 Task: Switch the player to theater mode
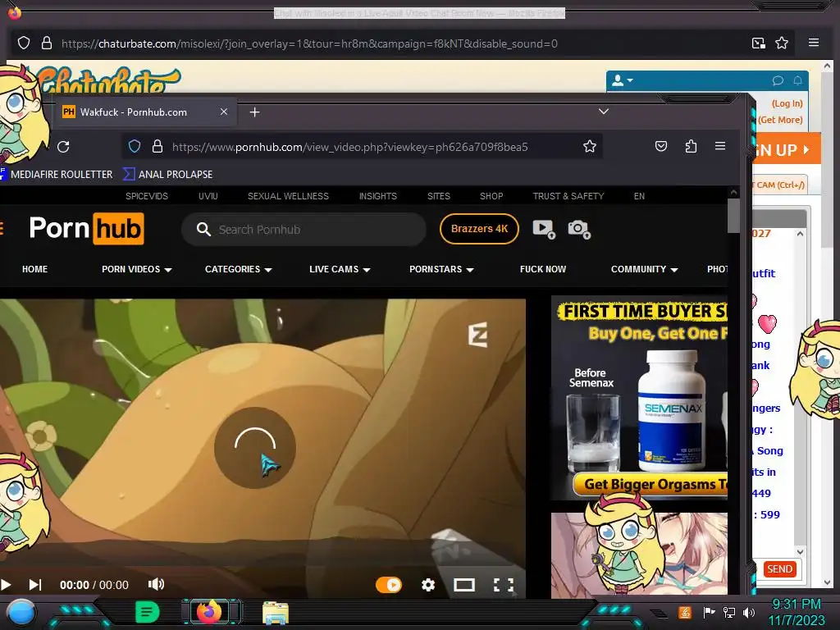[464, 585]
